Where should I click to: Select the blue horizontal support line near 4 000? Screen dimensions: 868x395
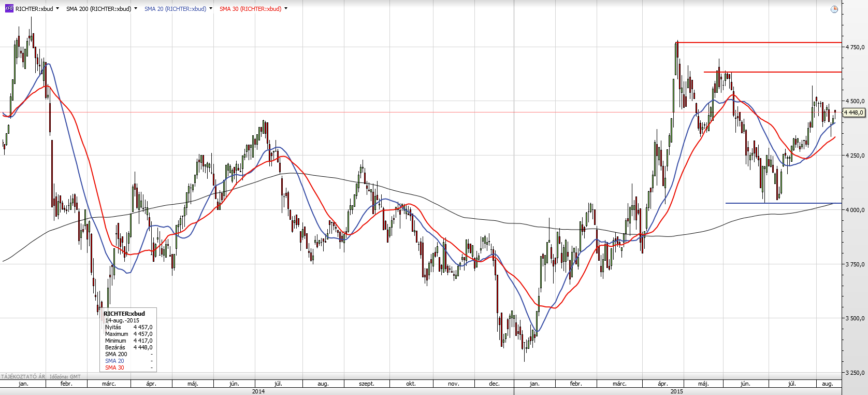(x=783, y=203)
